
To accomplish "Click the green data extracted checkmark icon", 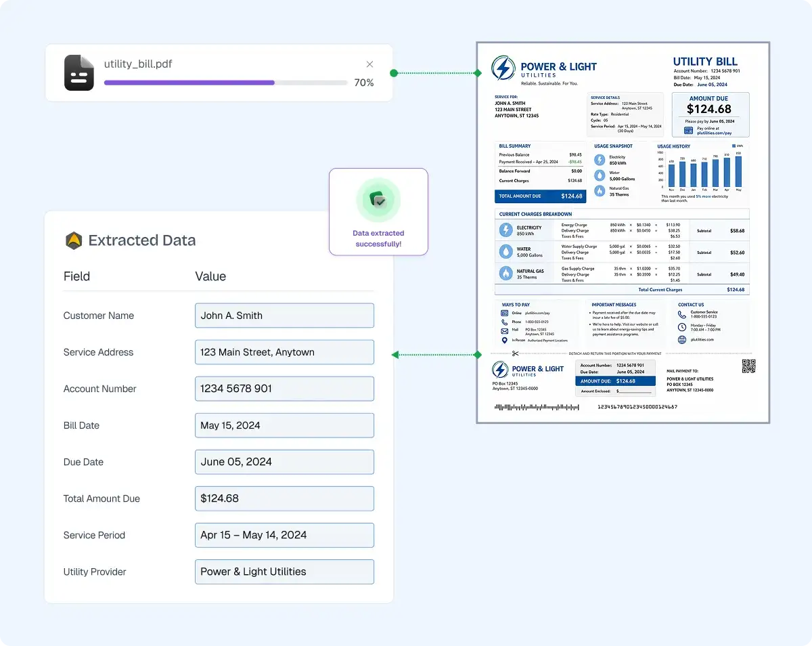I will (378, 200).
